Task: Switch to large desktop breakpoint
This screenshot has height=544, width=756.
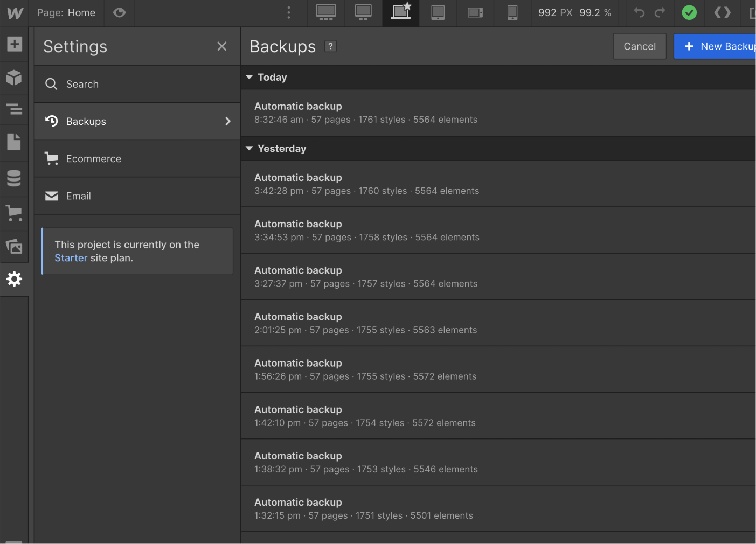Action: pyautogui.click(x=325, y=13)
